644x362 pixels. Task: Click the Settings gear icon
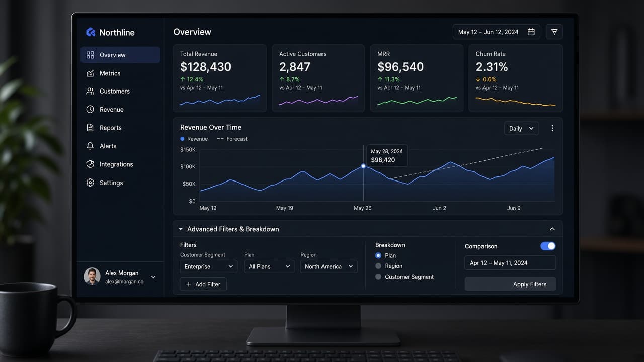point(90,183)
